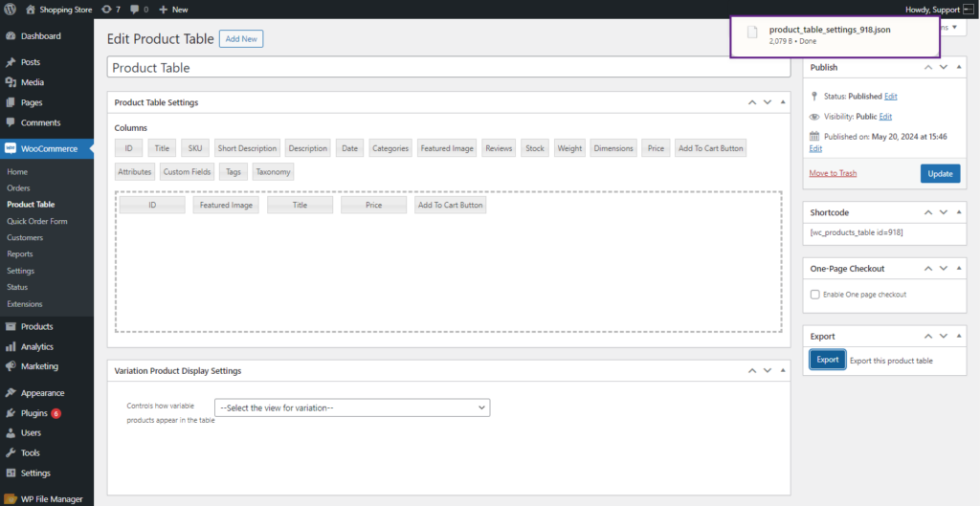Viewport: 980px width, 506px height.
Task: Open the Customers submenu
Action: click(x=25, y=237)
